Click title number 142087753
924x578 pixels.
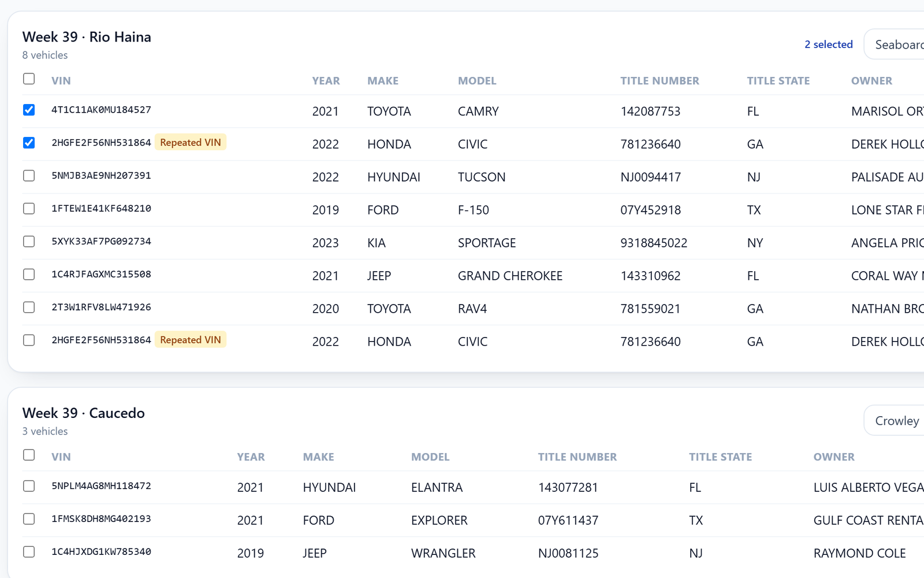[x=650, y=112]
